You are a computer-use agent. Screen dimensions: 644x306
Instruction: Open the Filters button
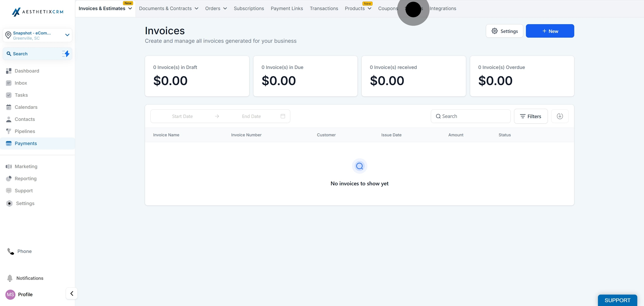point(530,116)
